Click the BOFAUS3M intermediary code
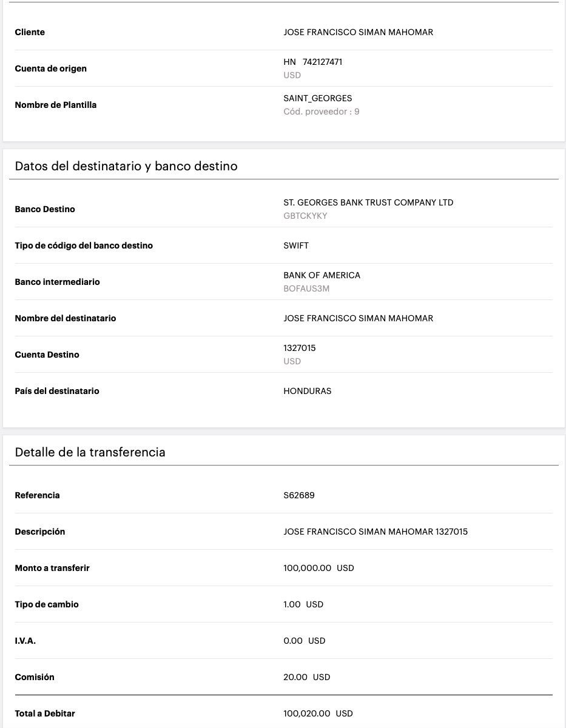The image size is (566, 728). click(306, 289)
